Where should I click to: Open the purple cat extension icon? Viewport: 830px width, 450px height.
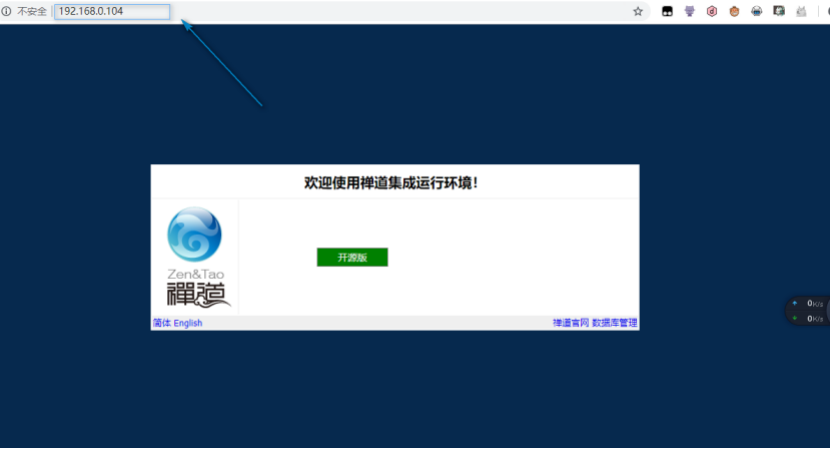pos(689,11)
